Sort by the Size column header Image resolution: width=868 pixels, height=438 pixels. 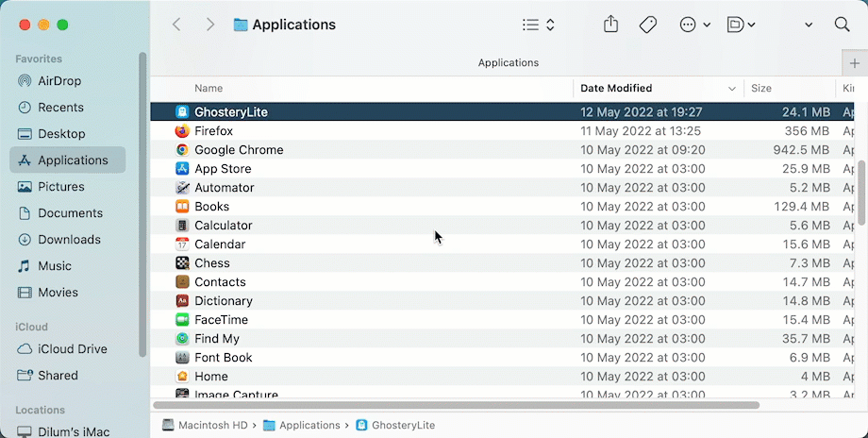pyautogui.click(x=761, y=88)
